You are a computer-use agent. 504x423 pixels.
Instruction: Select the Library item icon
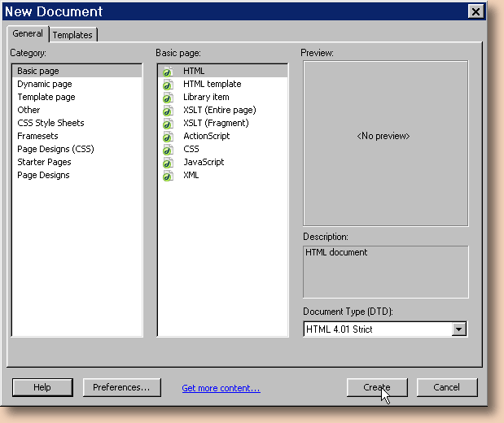click(x=168, y=98)
